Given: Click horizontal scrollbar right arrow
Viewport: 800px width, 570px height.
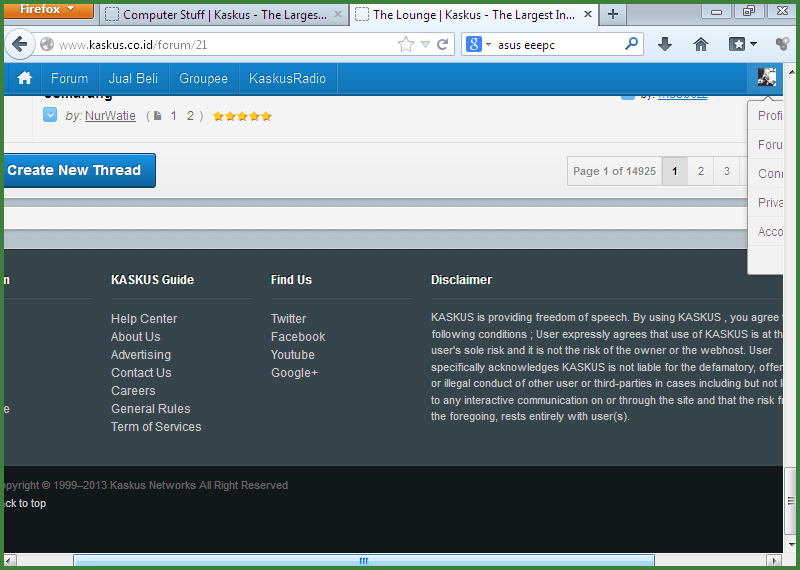Looking at the screenshot, I should pyautogui.click(x=774, y=561).
